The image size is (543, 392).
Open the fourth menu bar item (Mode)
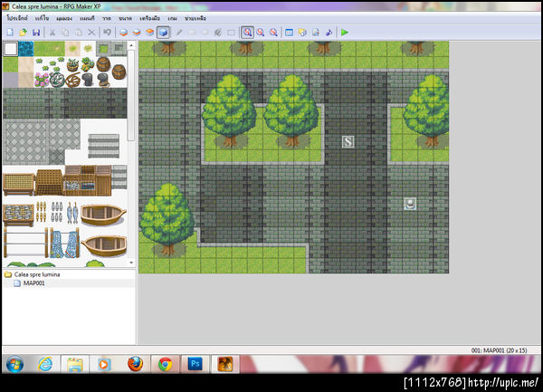point(87,18)
